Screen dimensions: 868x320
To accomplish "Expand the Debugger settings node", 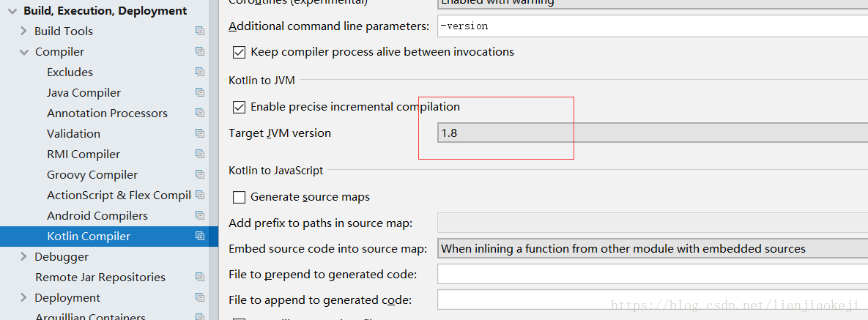I will pos(24,256).
